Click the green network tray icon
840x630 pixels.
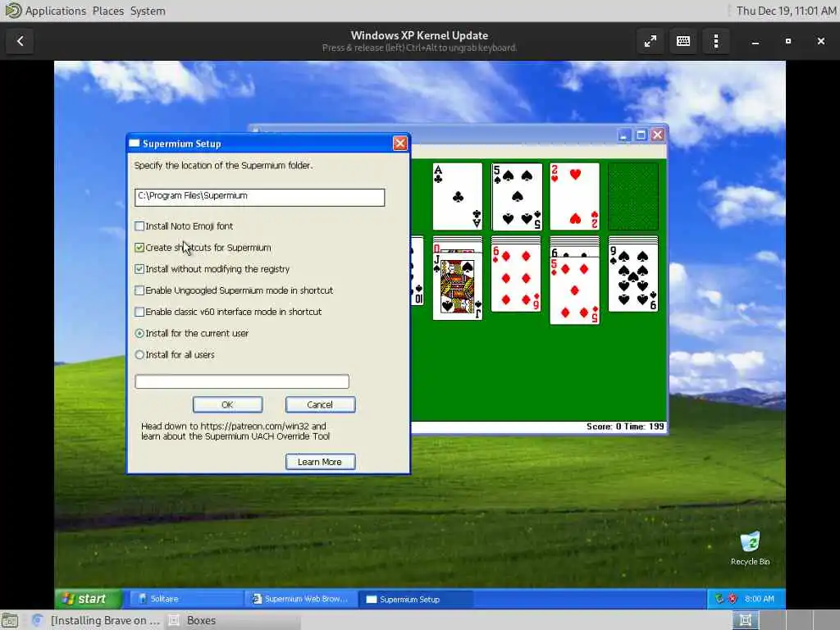[x=720, y=599]
